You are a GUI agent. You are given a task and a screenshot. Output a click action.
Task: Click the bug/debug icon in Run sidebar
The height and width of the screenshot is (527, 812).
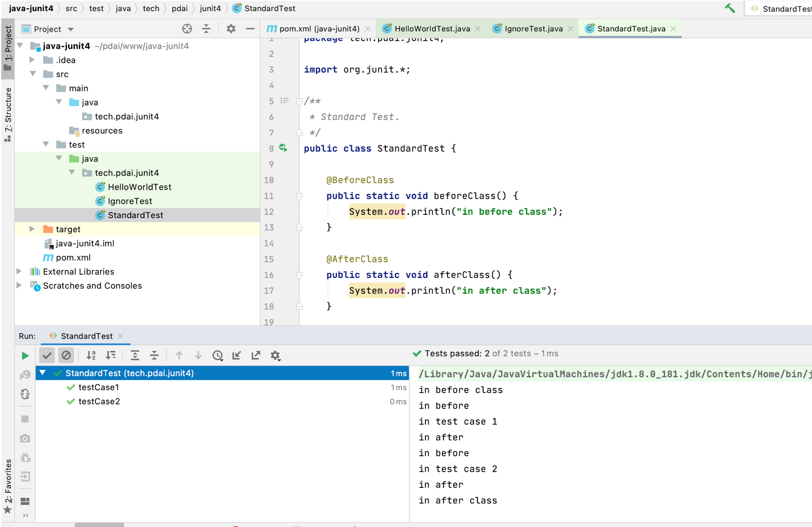25,457
